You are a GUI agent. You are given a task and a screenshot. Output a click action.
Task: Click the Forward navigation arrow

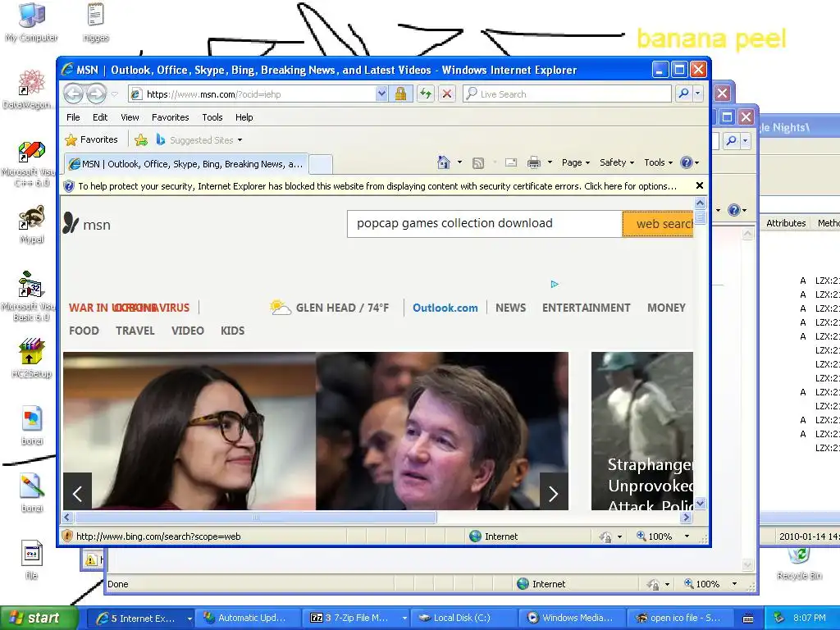97,94
